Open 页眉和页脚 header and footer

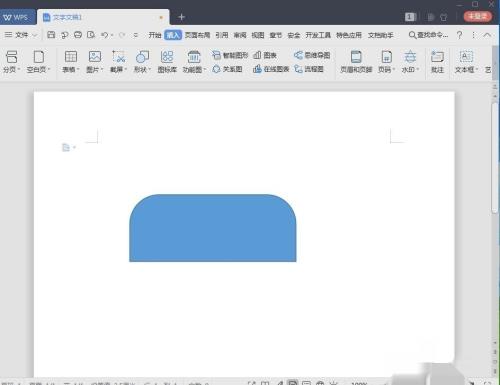coord(356,61)
